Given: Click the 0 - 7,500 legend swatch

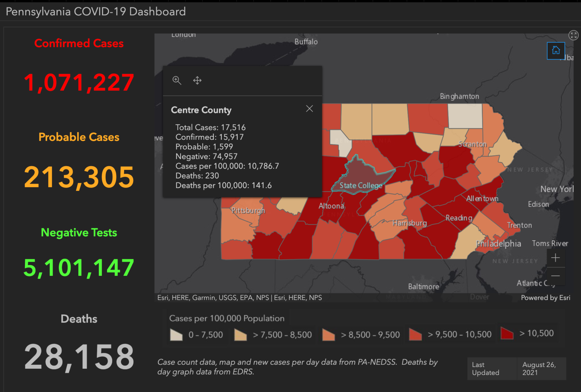Looking at the screenshot, I should 176,335.
